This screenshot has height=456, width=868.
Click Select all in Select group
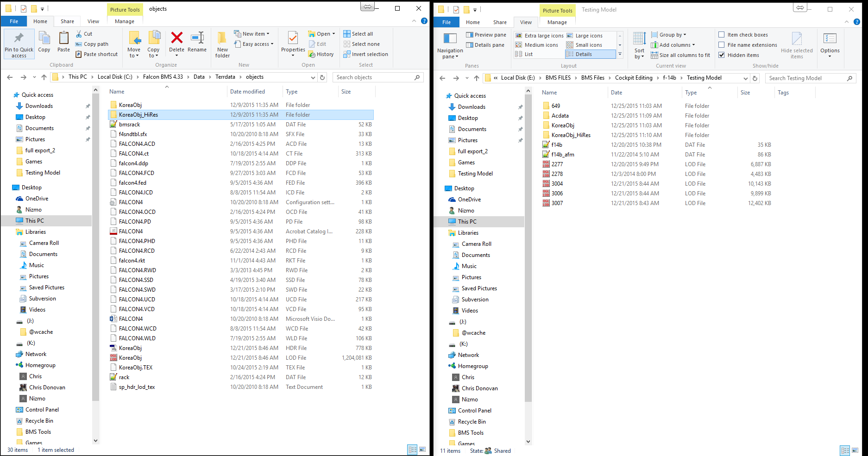(358, 34)
